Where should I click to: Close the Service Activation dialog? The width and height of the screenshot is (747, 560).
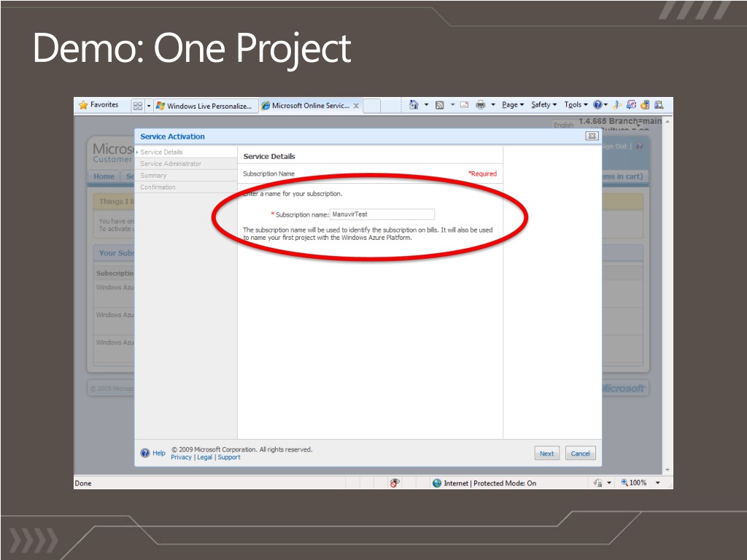tap(592, 136)
